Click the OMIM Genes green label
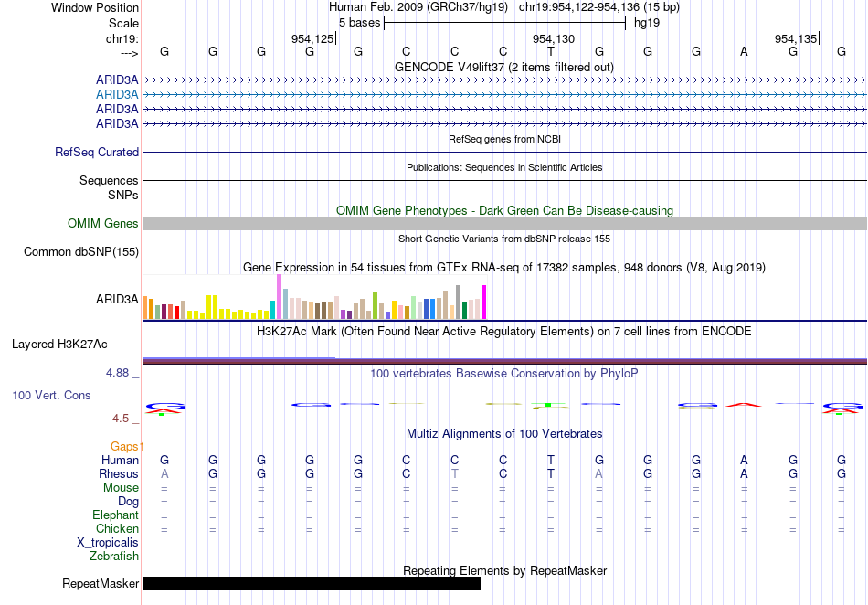Screen dimensions: 868x605 tap(102, 223)
